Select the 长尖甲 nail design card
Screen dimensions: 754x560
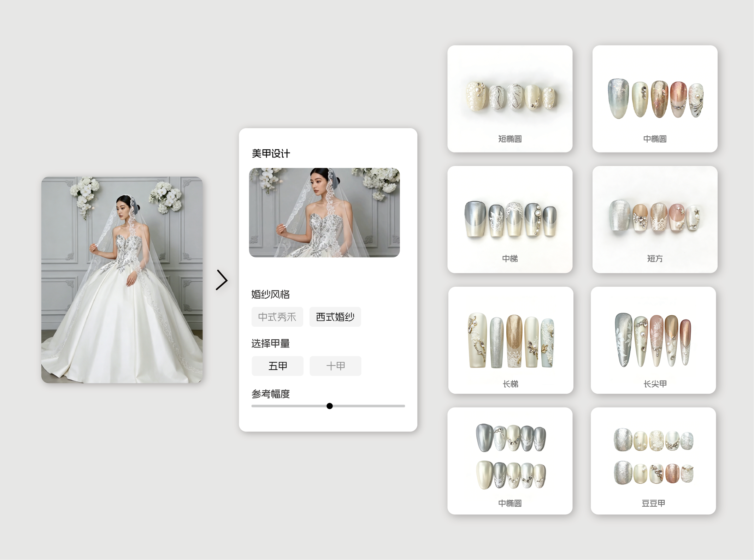tap(653, 340)
